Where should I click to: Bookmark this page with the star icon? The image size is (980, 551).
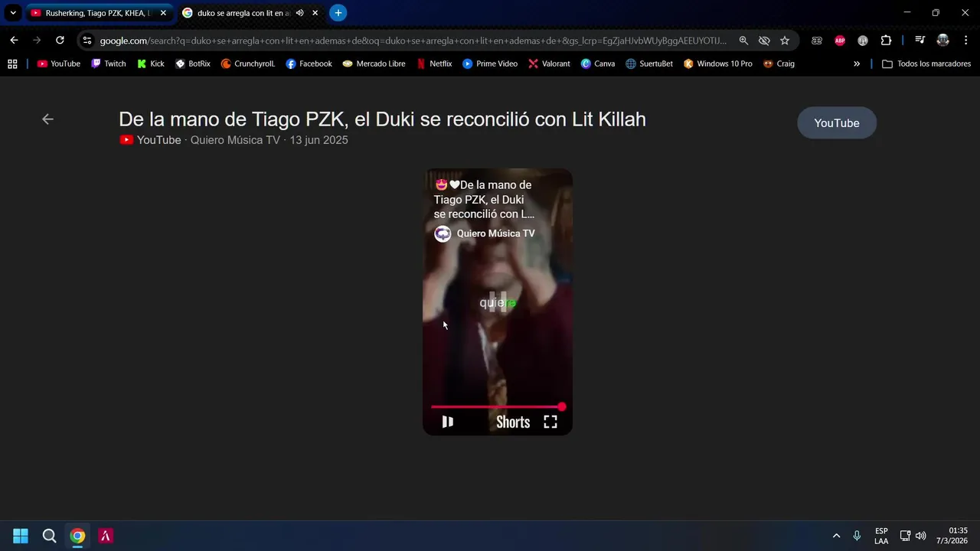[x=785, y=41]
